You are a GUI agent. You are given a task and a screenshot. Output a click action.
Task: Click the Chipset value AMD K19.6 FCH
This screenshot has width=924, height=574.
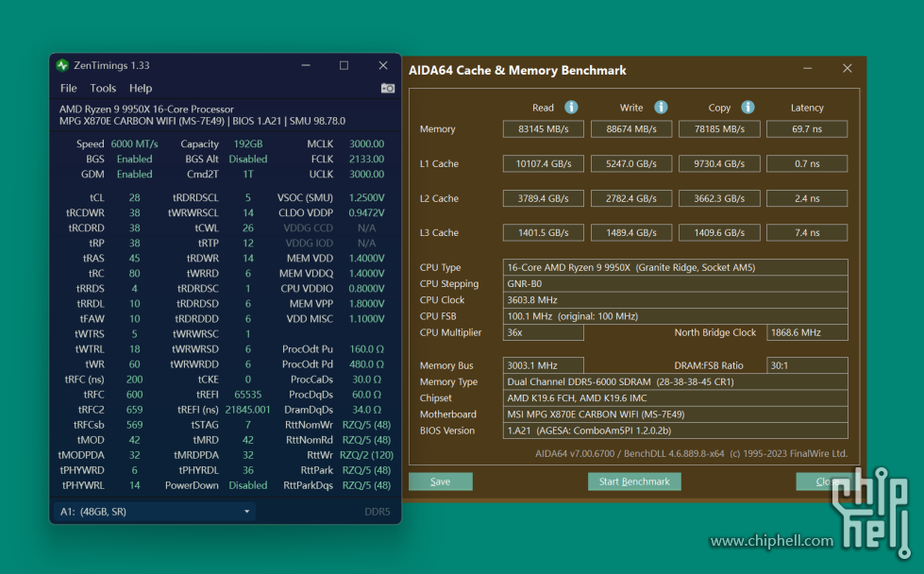tap(676, 398)
